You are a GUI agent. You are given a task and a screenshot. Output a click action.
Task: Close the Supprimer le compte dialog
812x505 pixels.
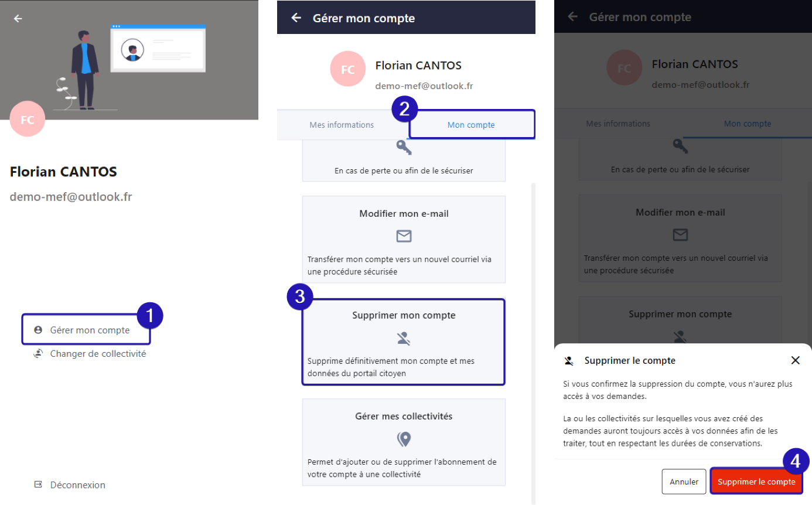pos(795,360)
